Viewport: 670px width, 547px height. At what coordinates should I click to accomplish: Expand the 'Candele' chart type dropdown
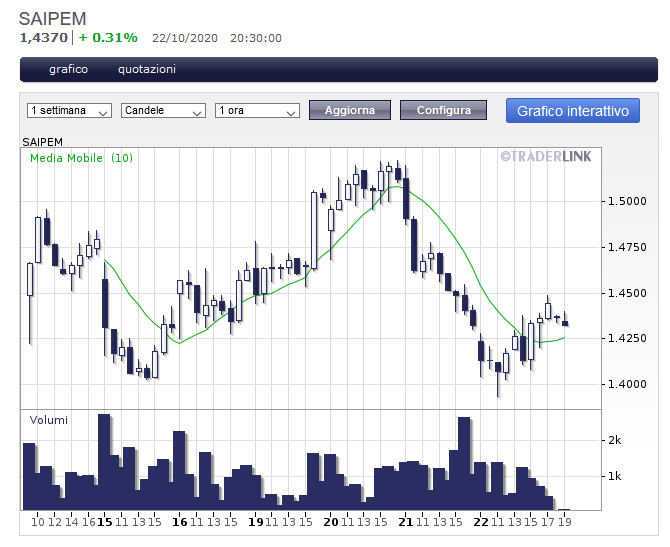click(x=163, y=111)
